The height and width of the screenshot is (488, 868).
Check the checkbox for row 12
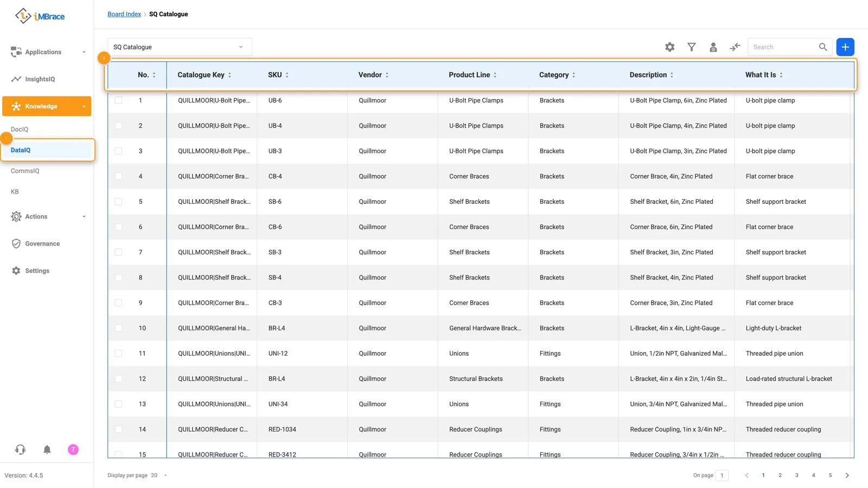click(x=118, y=378)
